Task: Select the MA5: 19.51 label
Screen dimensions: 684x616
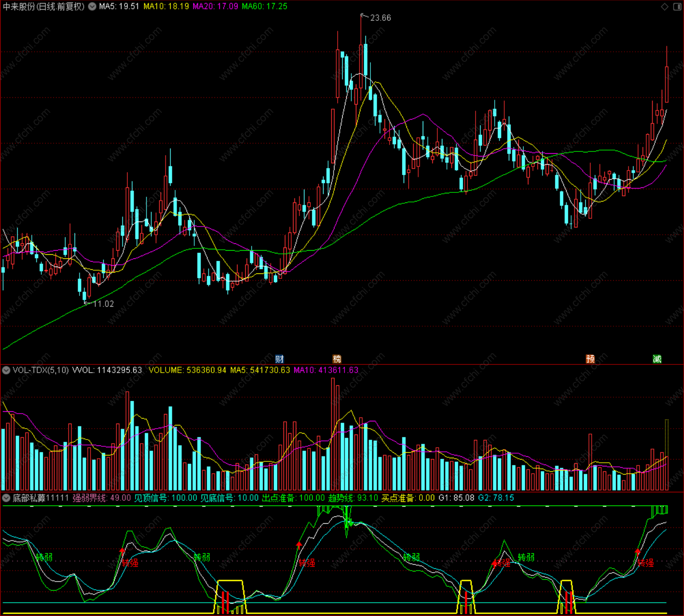Action: pos(119,6)
